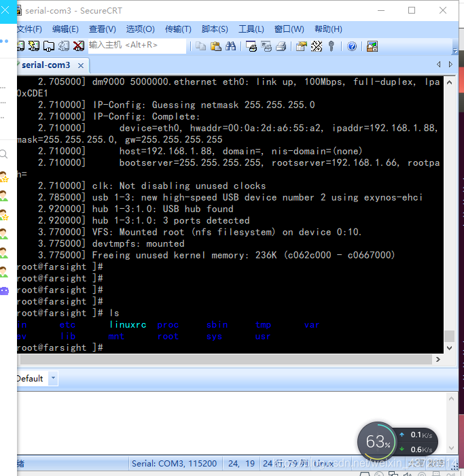This screenshot has height=476, width=464.
Task: Click the cyan X button of left window
Action: click(x=5, y=10)
